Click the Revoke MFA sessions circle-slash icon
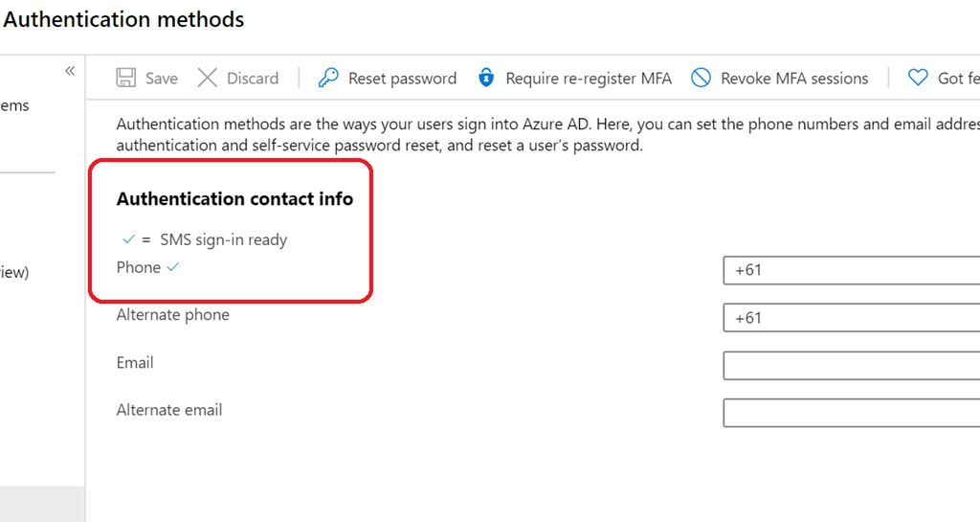The height and width of the screenshot is (522, 980). (702, 79)
